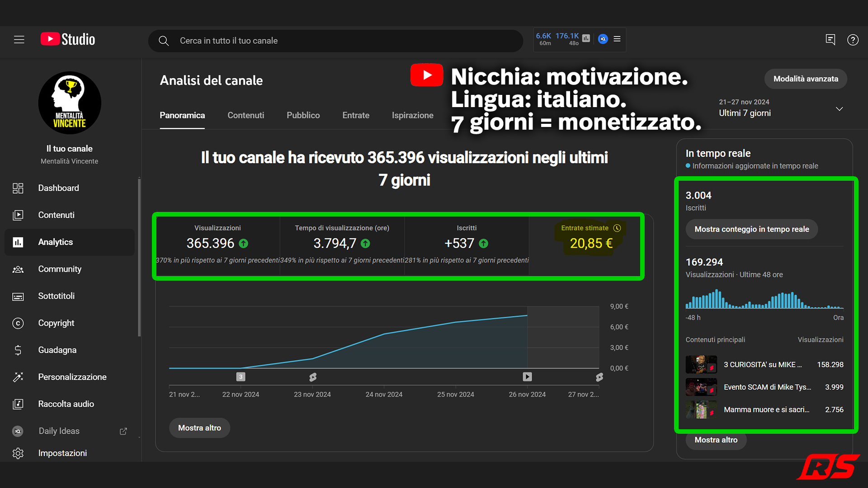Click the sidebar vertical scrollbar
The image size is (868, 488).
pyautogui.click(x=139, y=258)
